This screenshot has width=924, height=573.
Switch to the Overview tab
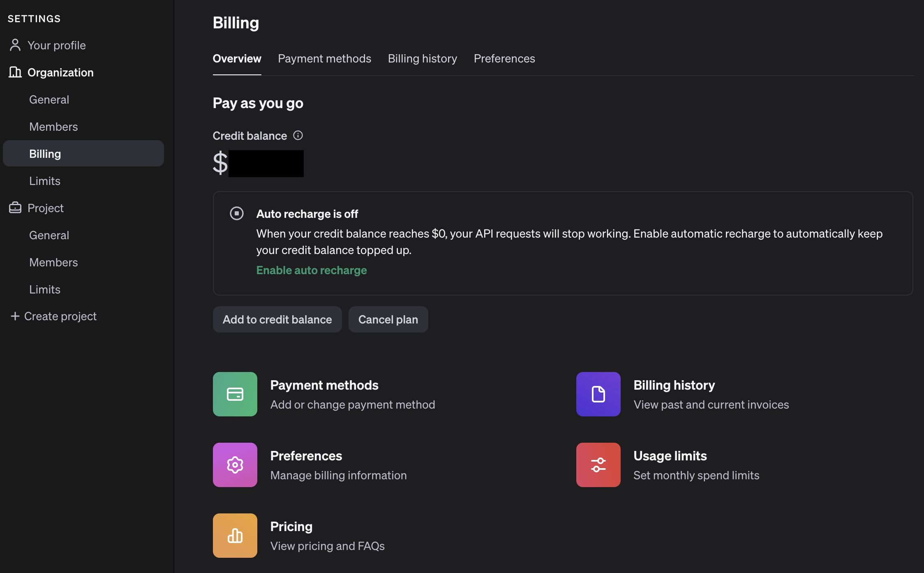237,59
